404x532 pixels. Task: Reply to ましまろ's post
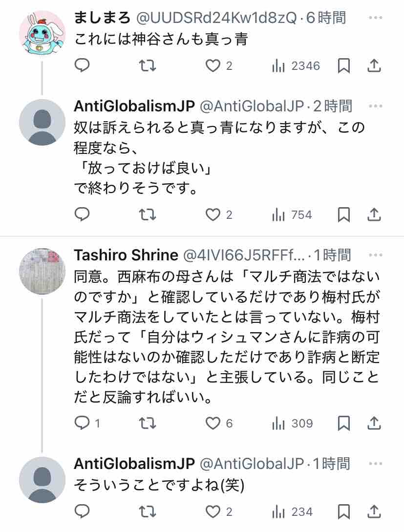(83, 65)
